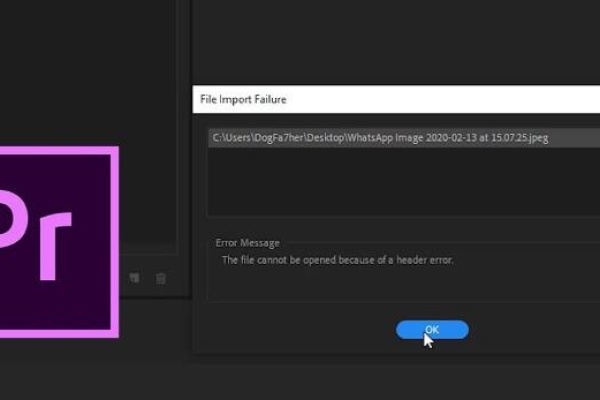Click empty space in the failed files list
Viewport: 600px width, 400px height.
tap(400, 185)
